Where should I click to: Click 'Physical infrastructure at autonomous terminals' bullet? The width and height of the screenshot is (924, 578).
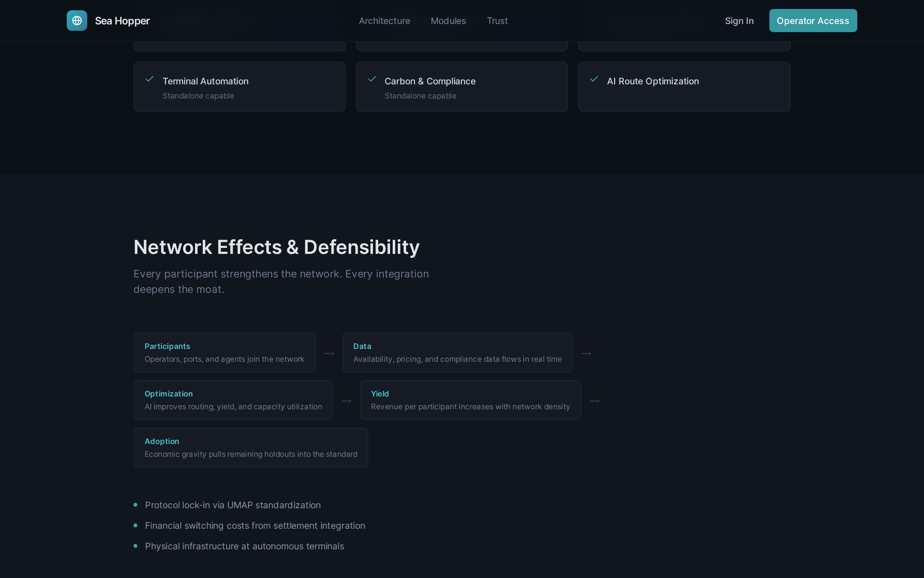244,546
